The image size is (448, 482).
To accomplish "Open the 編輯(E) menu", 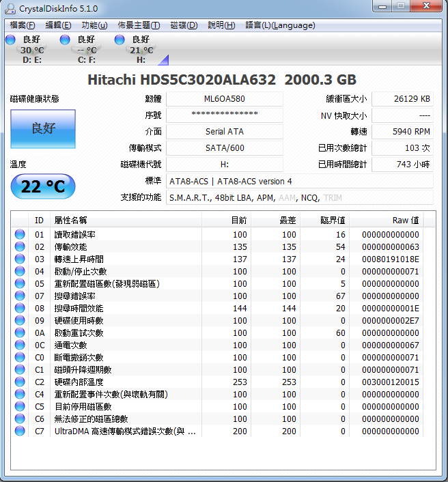I will (59, 25).
